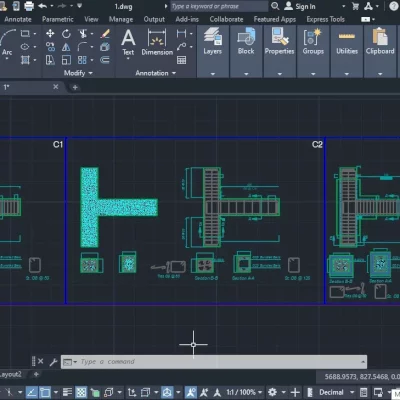Select the Dimension tool

(x=157, y=43)
